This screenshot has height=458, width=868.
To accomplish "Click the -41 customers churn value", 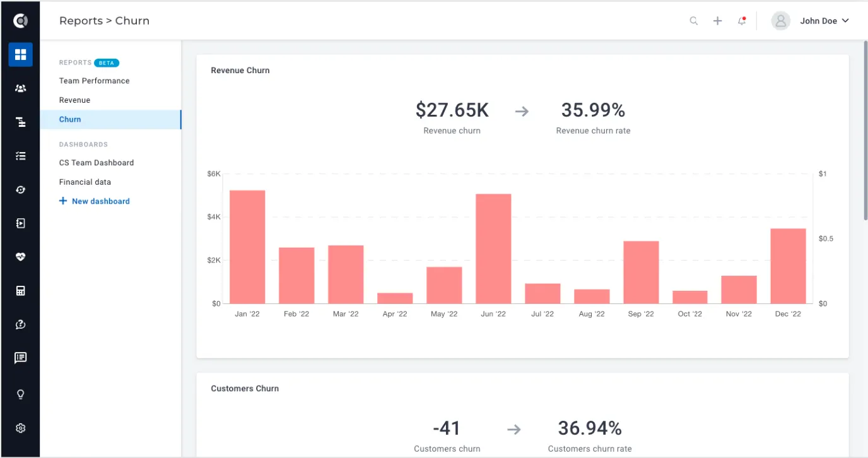I will pyautogui.click(x=447, y=429).
